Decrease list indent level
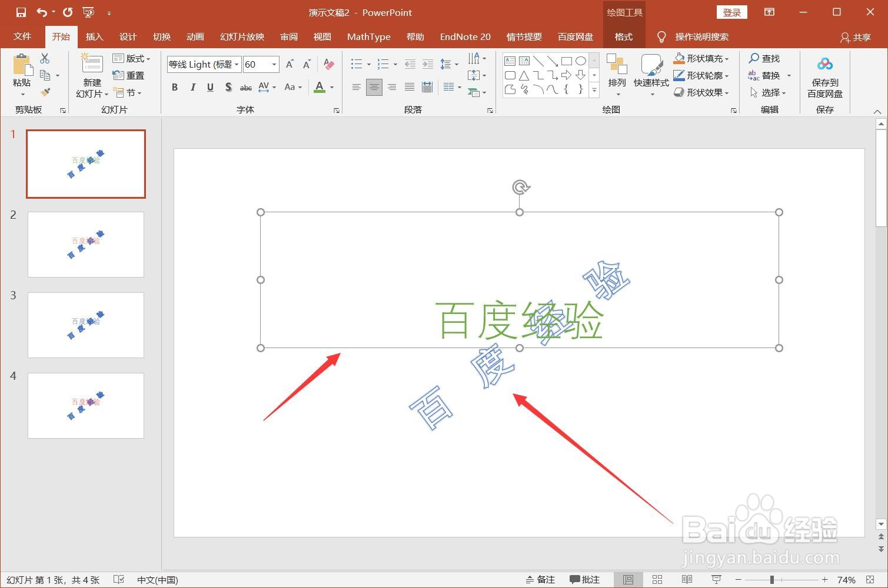 click(x=410, y=64)
